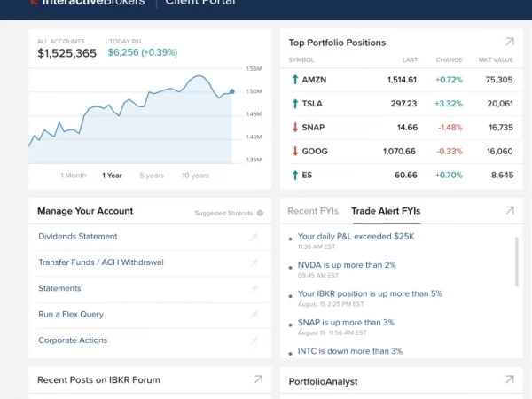The width and height of the screenshot is (532, 399).
Task: Pin the Corporate Actions shortcut
Action: pyautogui.click(x=254, y=340)
